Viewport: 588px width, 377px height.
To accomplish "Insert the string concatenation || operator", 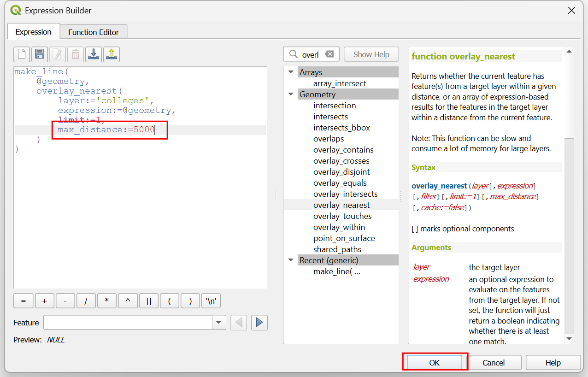I will pos(149,301).
